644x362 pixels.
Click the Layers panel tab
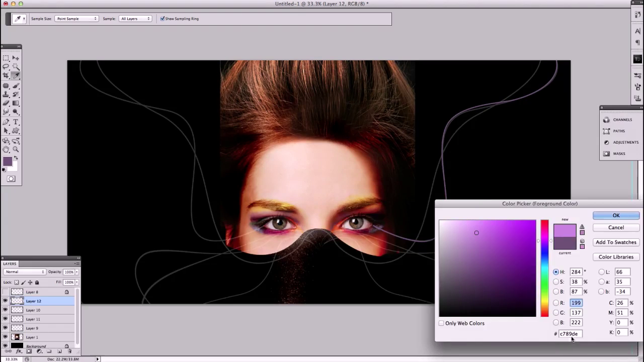(x=10, y=263)
